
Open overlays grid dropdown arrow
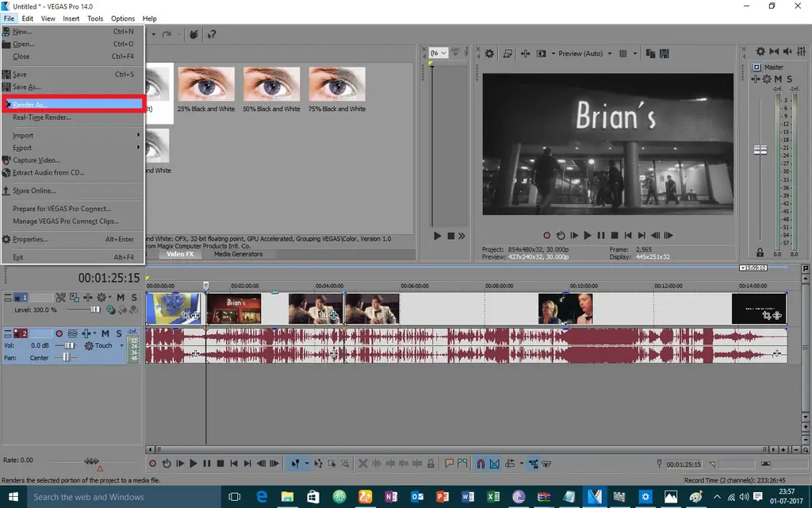point(635,53)
